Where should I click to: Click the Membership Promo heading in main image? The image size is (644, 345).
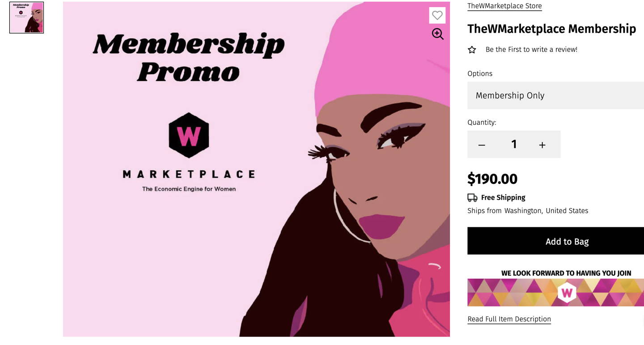click(188, 57)
